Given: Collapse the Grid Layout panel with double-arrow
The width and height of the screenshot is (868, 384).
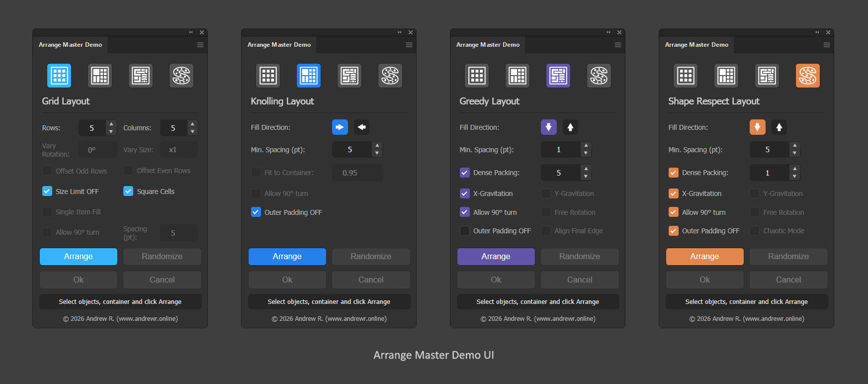Looking at the screenshot, I should [x=191, y=32].
